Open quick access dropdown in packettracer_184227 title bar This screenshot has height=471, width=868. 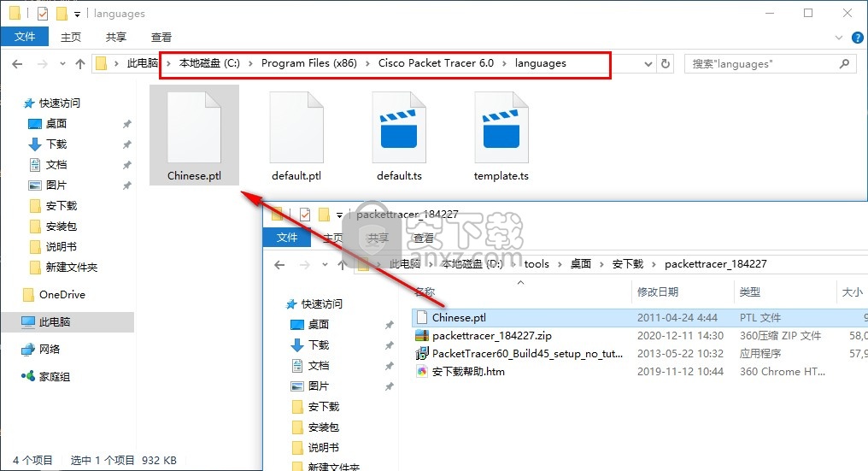pyautogui.click(x=339, y=215)
